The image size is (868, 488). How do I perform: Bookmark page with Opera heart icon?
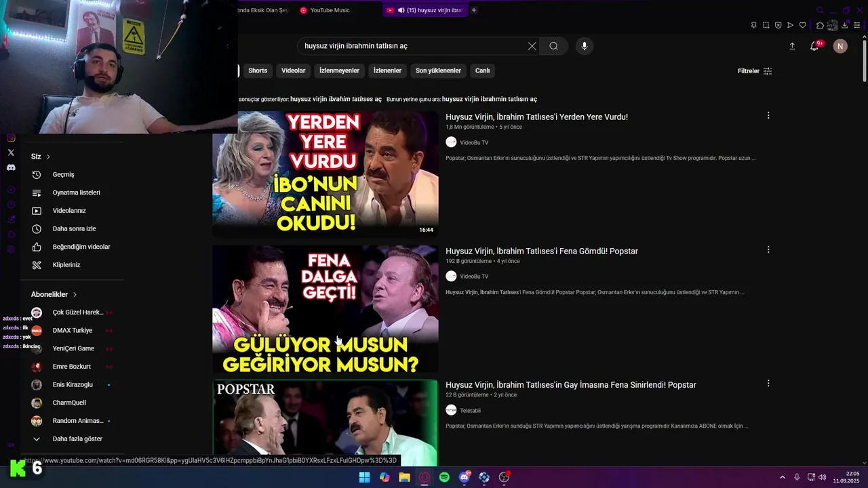click(x=802, y=25)
